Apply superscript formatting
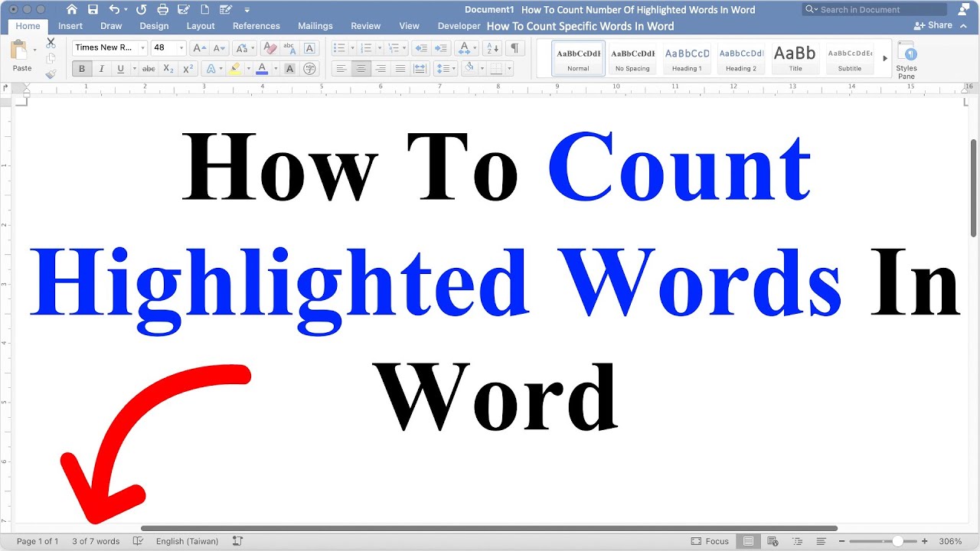The width and height of the screenshot is (980, 551). click(188, 69)
